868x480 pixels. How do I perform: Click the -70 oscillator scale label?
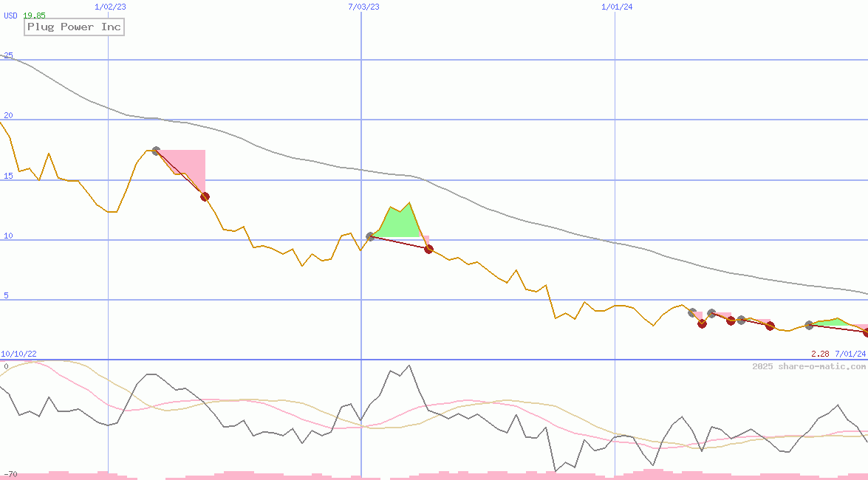pos(10,474)
